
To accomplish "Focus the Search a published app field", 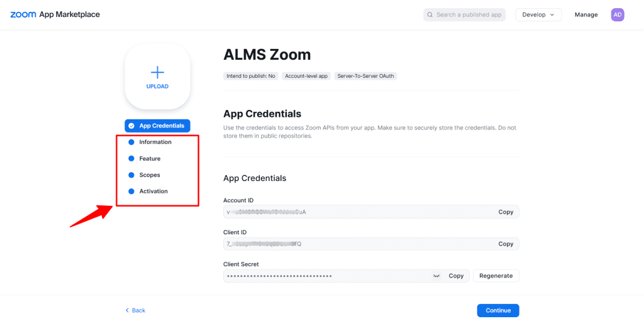I will coord(469,14).
